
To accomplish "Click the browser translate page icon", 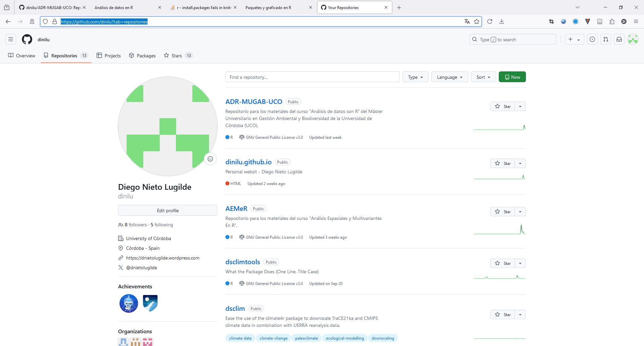I will (x=467, y=21).
